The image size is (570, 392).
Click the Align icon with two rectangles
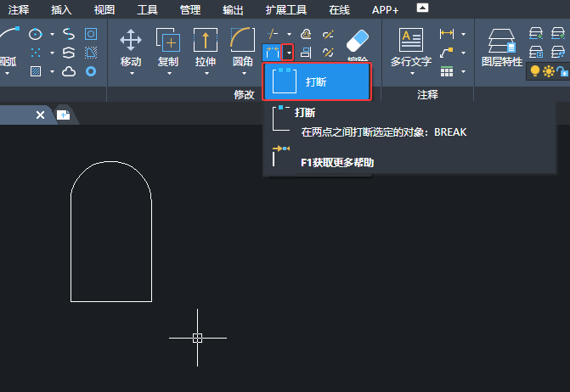point(306,53)
